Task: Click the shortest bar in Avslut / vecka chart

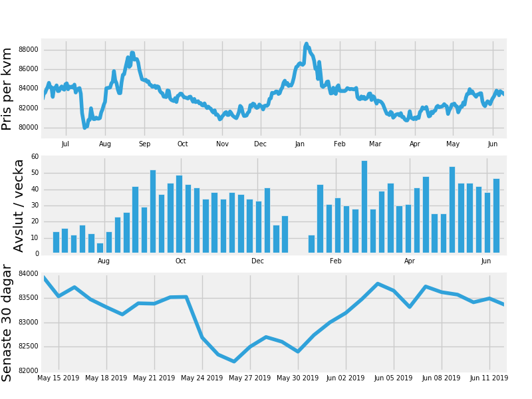Action: (x=100, y=248)
